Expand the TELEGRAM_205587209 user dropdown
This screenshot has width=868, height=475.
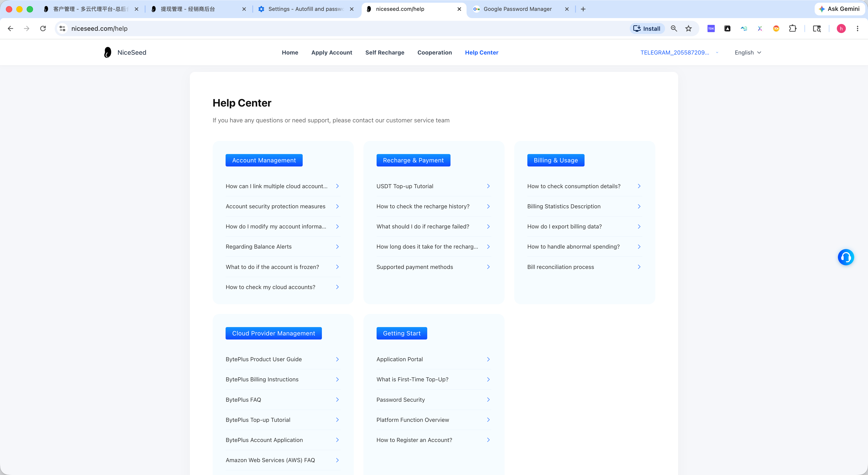tap(679, 53)
